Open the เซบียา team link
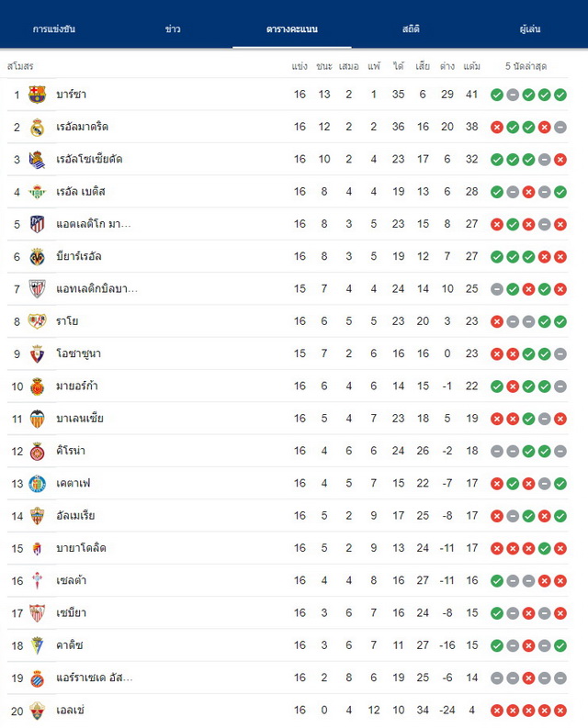The width and height of the screenshot is (588, 728). point(71,613)
